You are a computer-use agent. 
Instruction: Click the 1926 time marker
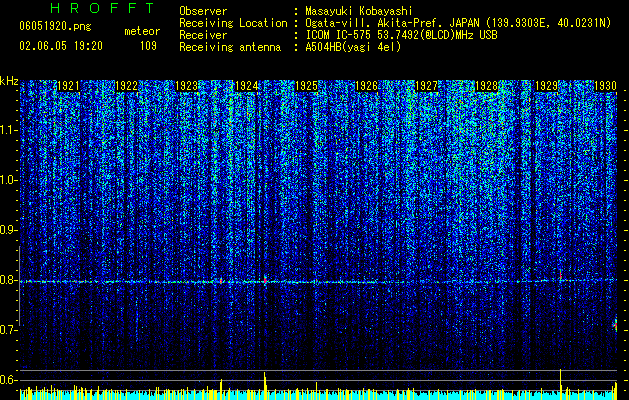tap(366, 86)
